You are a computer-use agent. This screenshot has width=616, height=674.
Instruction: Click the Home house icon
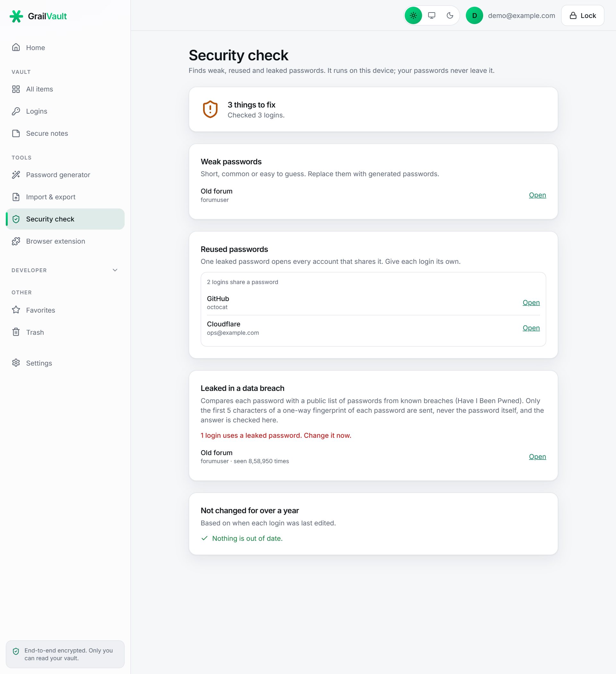(16, 48)
